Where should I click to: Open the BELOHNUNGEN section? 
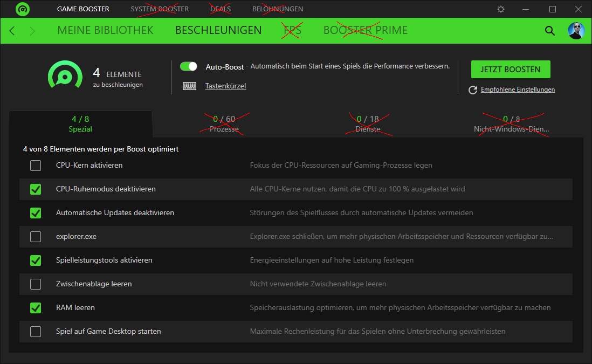coord(278,9)
